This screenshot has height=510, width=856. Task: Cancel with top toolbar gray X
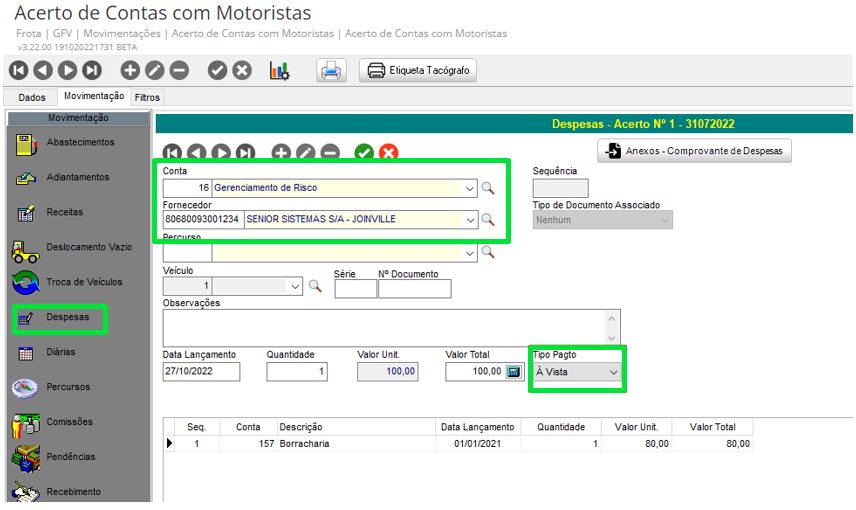(242, 70)
